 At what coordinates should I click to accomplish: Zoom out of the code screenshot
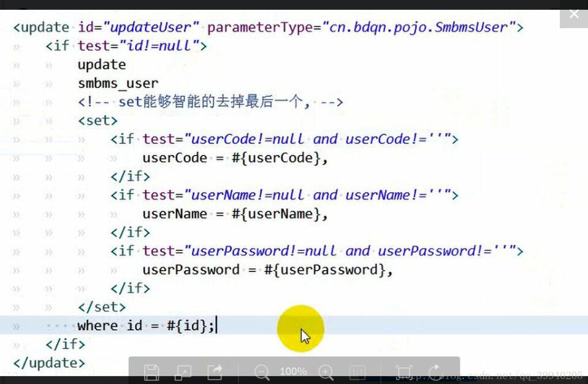coord(262,372)
